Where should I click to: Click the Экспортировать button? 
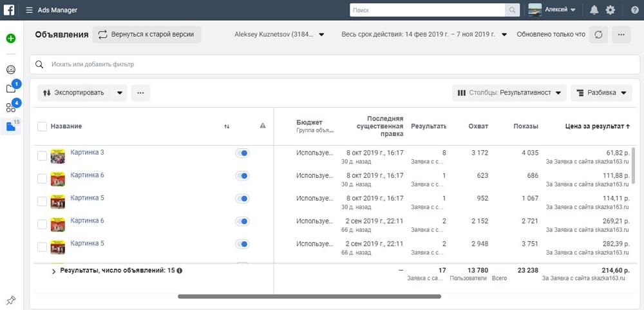click(x=74, y=93)
